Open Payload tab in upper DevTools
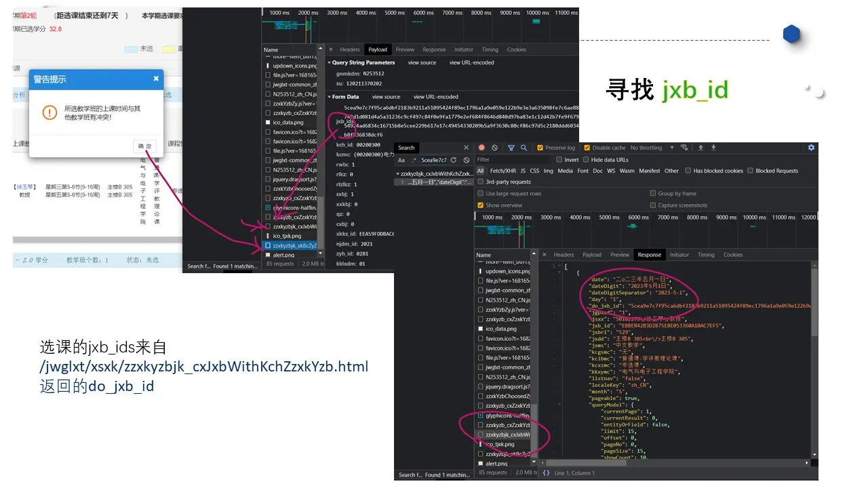Screen dimensions: 868x488 (x=378, y=49)
